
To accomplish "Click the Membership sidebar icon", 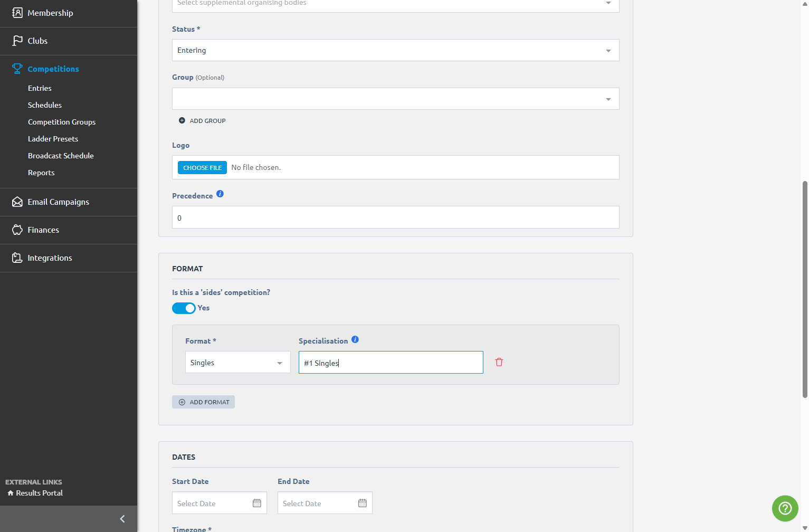I will (x=17, y=13).
